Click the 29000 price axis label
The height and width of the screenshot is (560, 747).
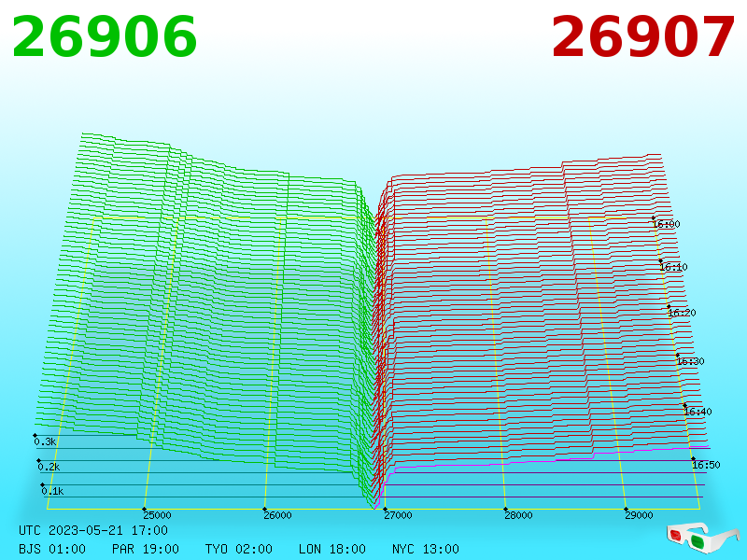pos(639,515)
